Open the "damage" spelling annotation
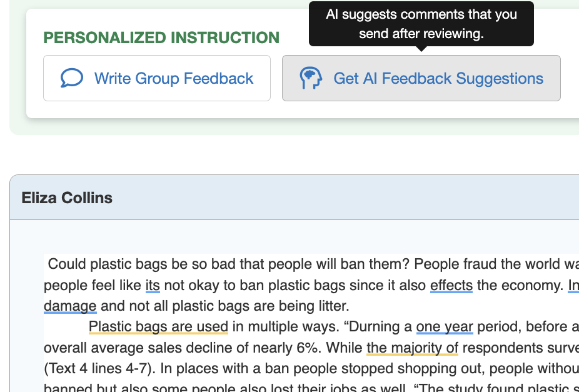This screenshot has height=392, width=579. coord(70,306)
